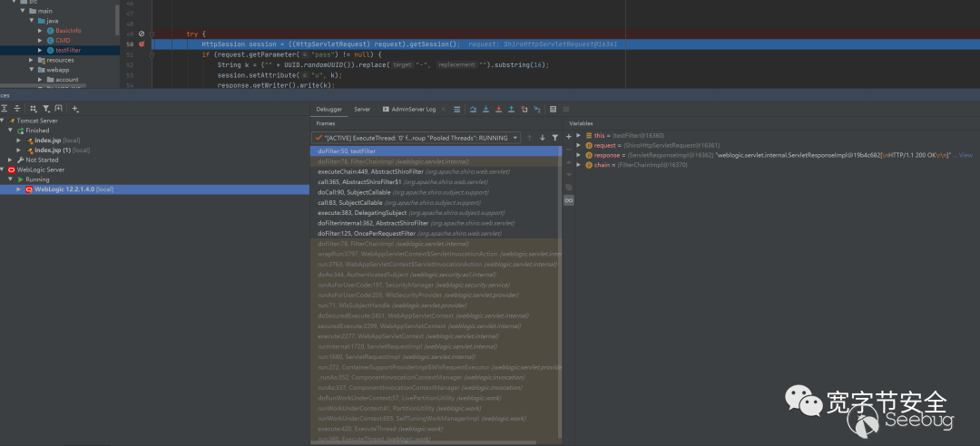Viewport: 980px width, 446px height.
Task: Click the filter frames funnel icon
Action: pos(555,138)
